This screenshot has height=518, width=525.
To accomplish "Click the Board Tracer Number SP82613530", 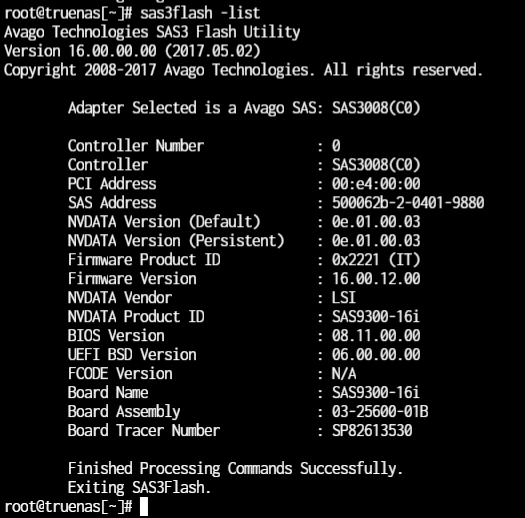I will point(372,431).
